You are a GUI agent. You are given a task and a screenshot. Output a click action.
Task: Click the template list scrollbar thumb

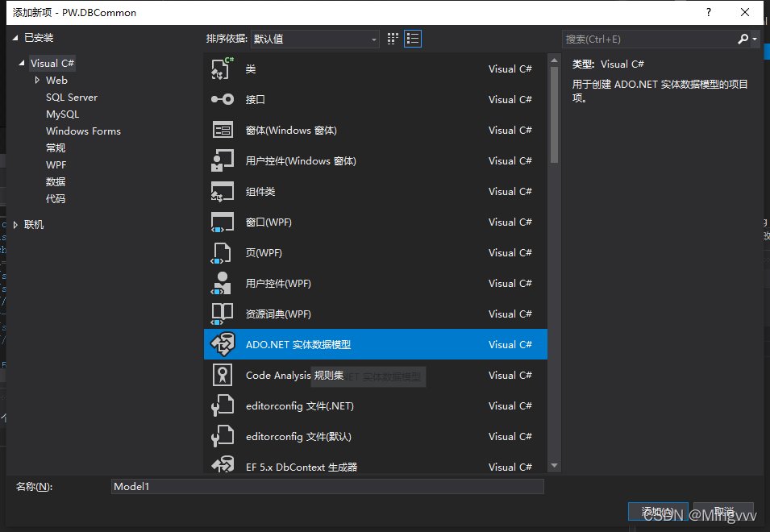tap(554, 114)
